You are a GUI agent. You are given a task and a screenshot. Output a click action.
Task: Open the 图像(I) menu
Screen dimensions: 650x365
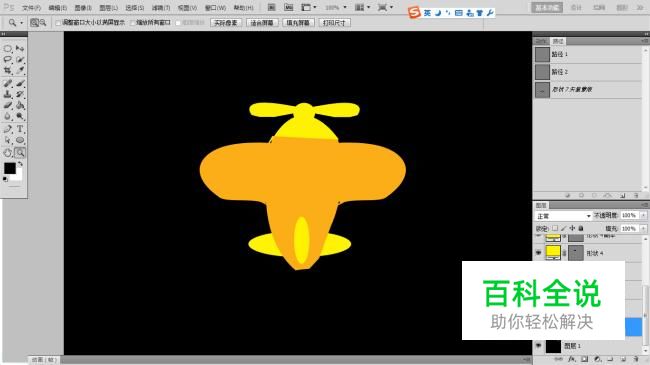point(83,8)
